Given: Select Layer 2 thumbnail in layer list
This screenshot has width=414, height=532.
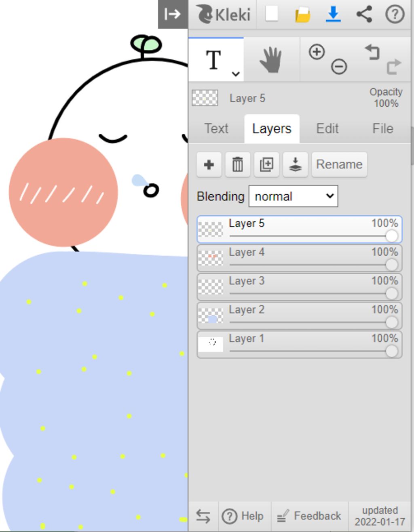Looking at the screenshot, I should point(211,316).
